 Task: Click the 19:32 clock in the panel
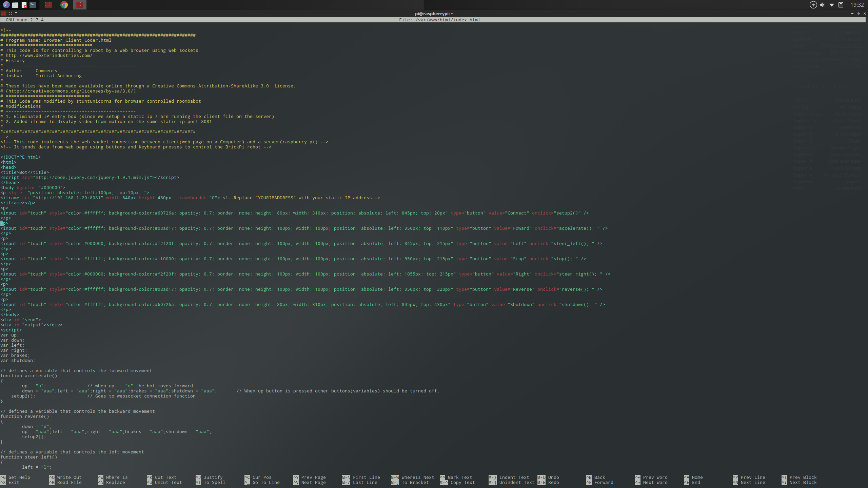(857, 5)
